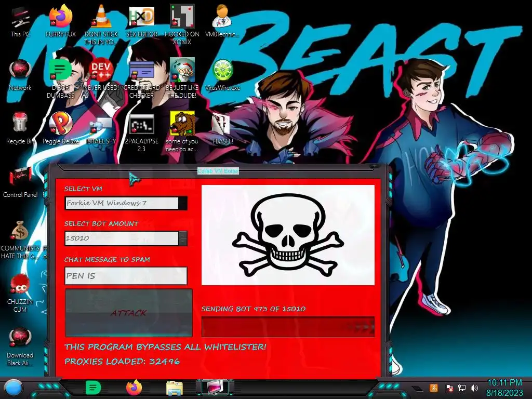Screen dimensions: 532x399
Task: Open the HOOKED ON XONIX shortcut
Action: pyautogui.click(x=182, y=24)
